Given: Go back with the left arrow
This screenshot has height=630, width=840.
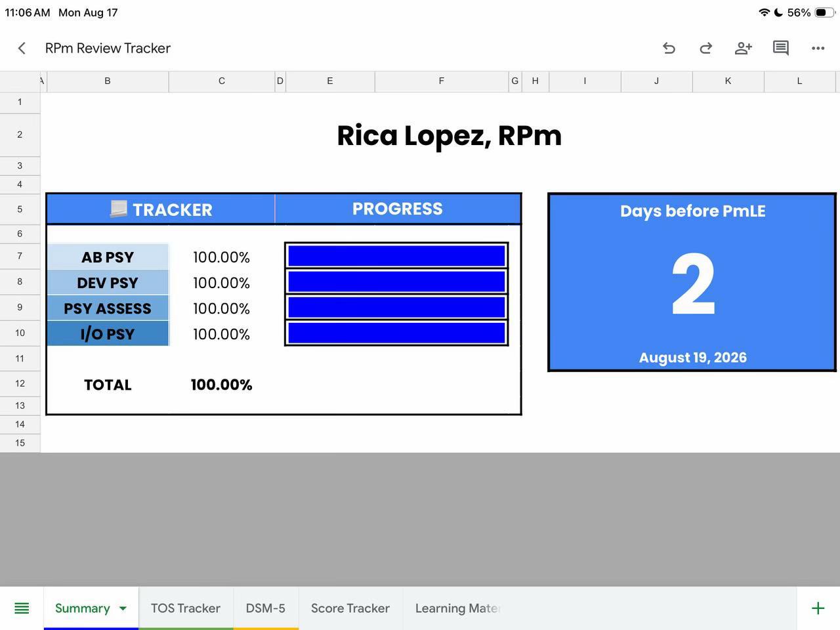Looking at the screenshot, I should pos(22,48).
